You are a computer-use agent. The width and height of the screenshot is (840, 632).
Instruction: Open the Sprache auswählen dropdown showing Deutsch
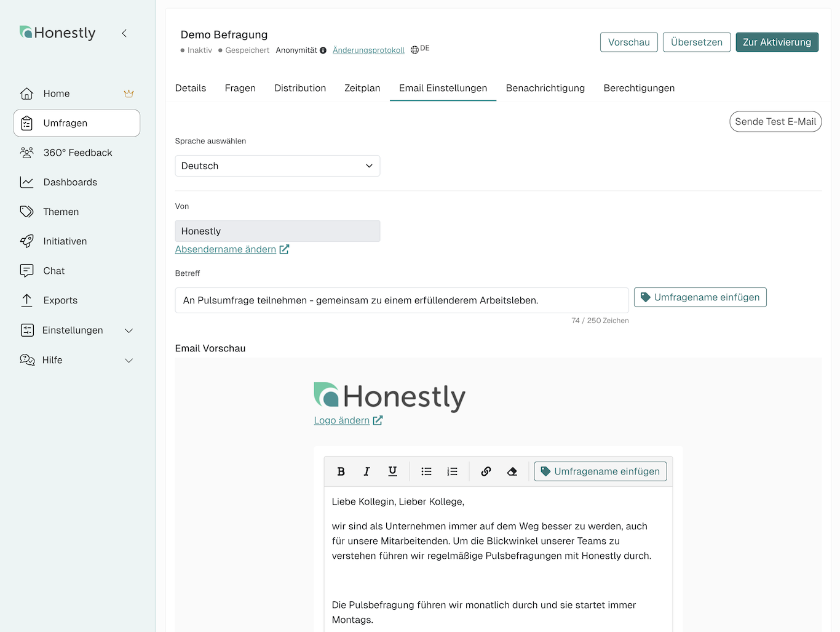coord(277,166)
